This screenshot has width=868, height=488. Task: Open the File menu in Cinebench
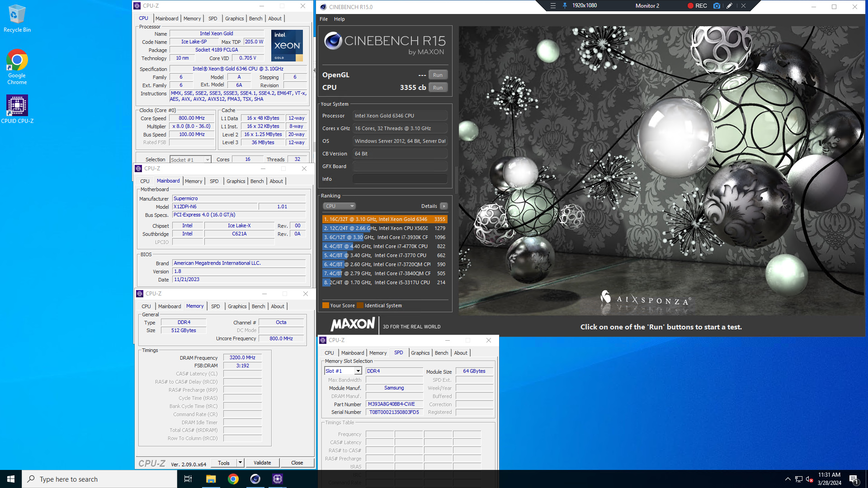pos(324,19)
